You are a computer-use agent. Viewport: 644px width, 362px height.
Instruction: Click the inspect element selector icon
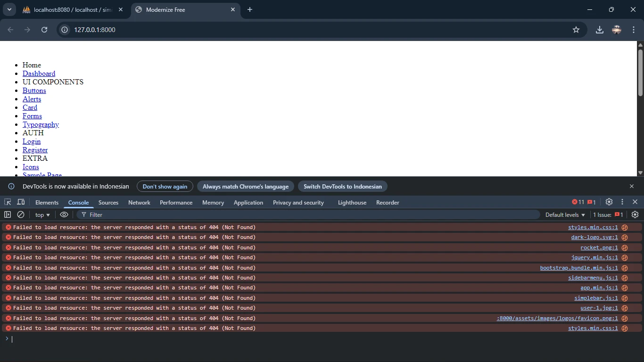tap(8, 202)
